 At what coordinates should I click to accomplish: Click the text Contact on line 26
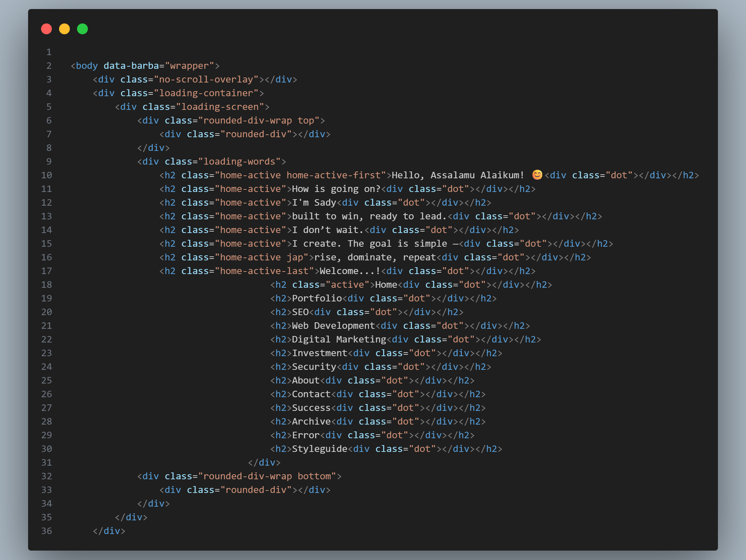point(311,394)
